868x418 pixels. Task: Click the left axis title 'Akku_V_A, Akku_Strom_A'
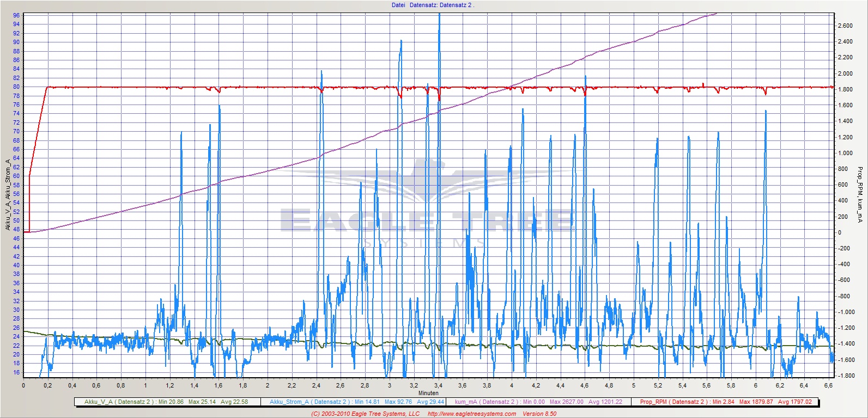(x=8, y=195)
